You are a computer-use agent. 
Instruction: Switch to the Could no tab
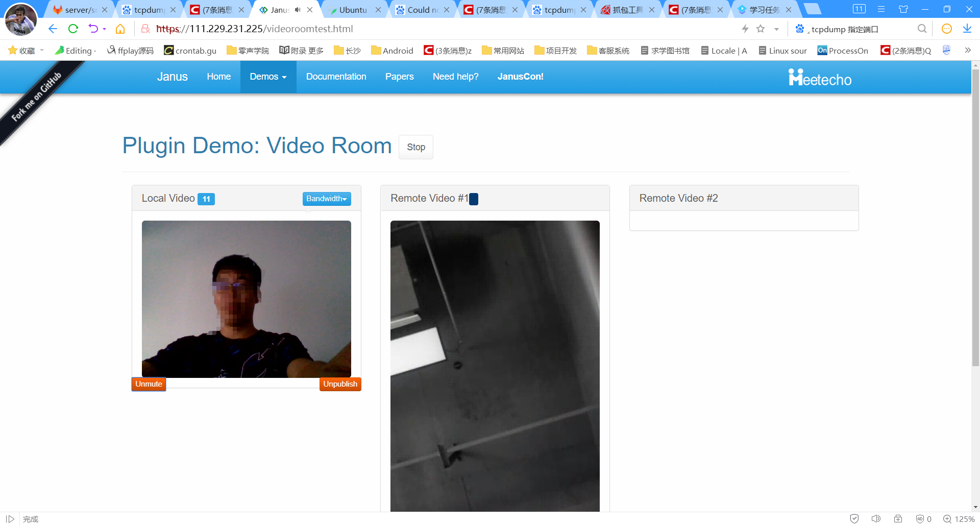click(422, 10)
